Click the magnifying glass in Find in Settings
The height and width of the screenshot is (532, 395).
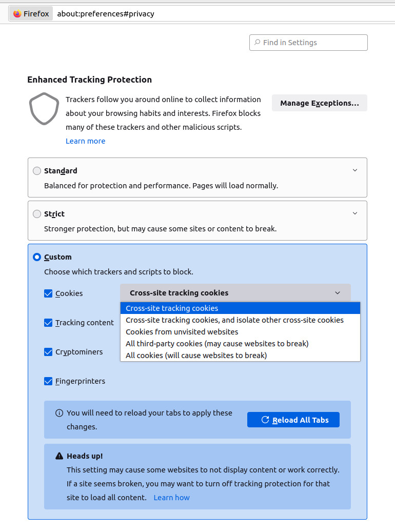click(x=257, y=43)
